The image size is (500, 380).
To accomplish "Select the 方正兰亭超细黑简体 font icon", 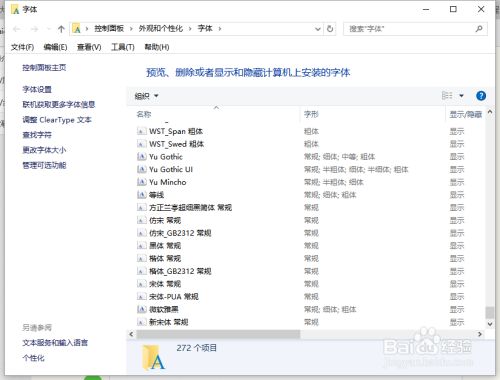I will click(x=142, y=208).
